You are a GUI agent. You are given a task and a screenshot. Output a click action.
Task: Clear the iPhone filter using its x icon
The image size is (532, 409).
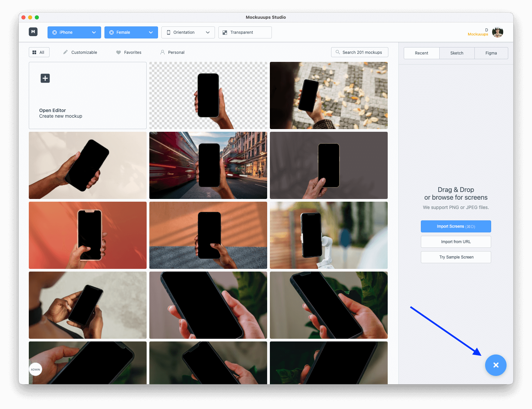tap(55, 32)
